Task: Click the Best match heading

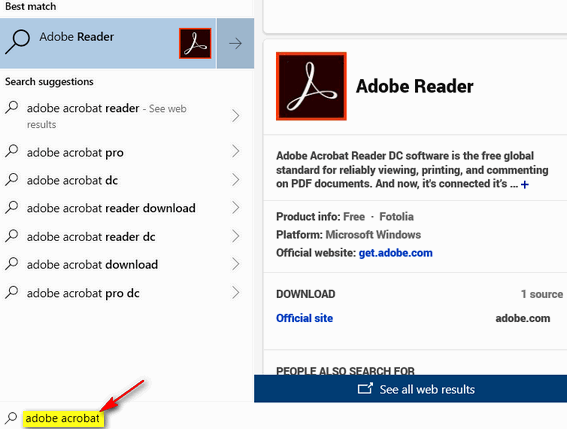Action: pyautogui.click(x=31, y=7)
